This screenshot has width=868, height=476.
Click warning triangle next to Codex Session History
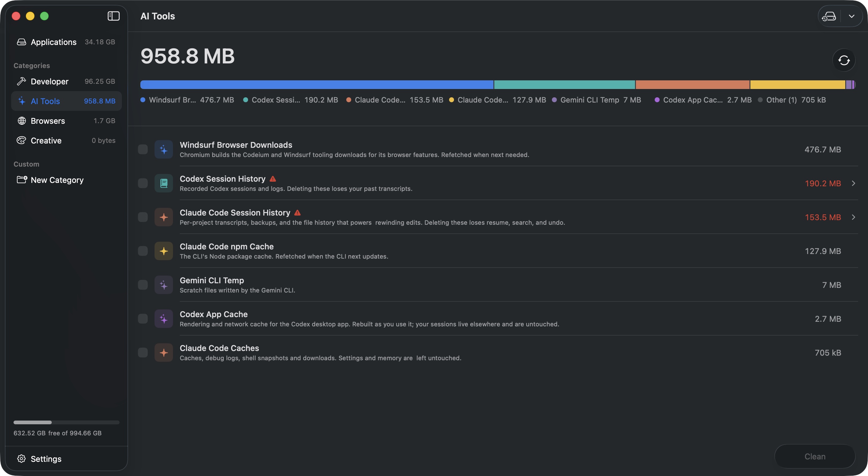273,179
